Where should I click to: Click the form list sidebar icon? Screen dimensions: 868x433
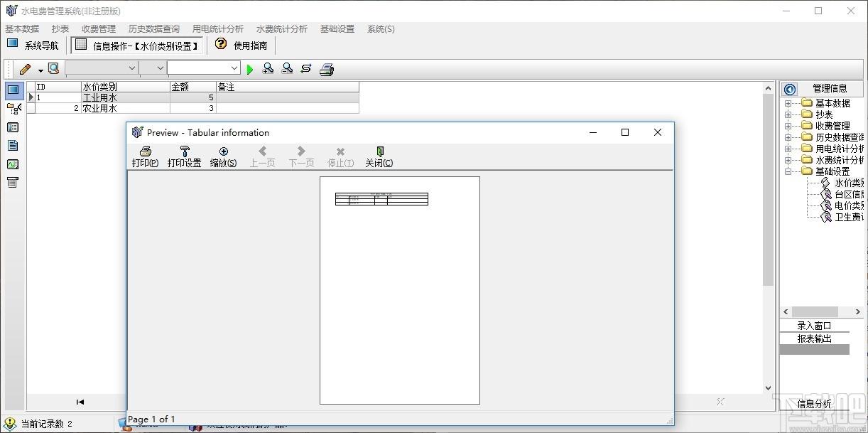tap(13, 127)
